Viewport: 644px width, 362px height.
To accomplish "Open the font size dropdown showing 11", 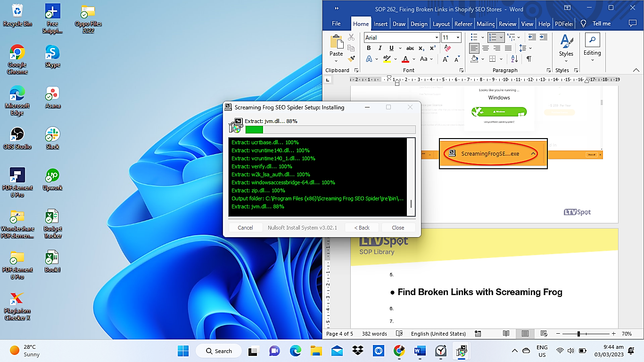I will 458,37.
